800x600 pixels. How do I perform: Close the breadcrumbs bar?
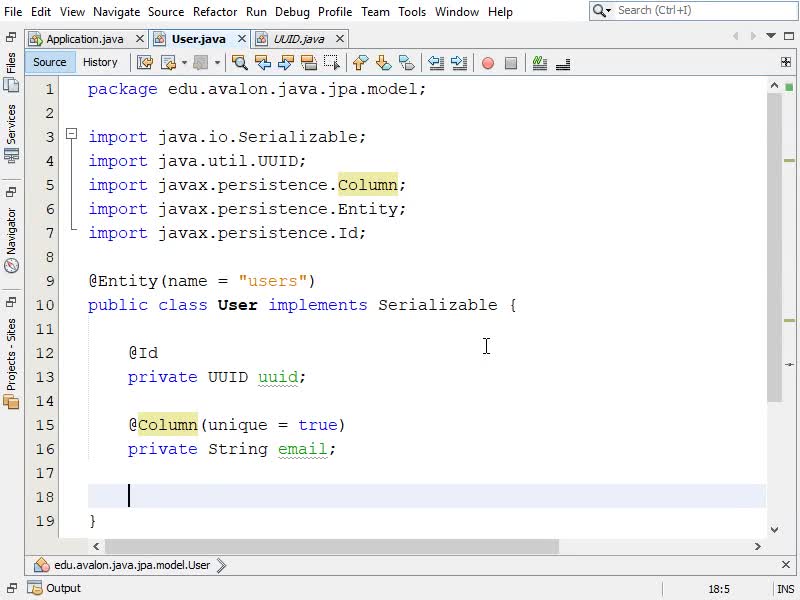pos(786,564)
